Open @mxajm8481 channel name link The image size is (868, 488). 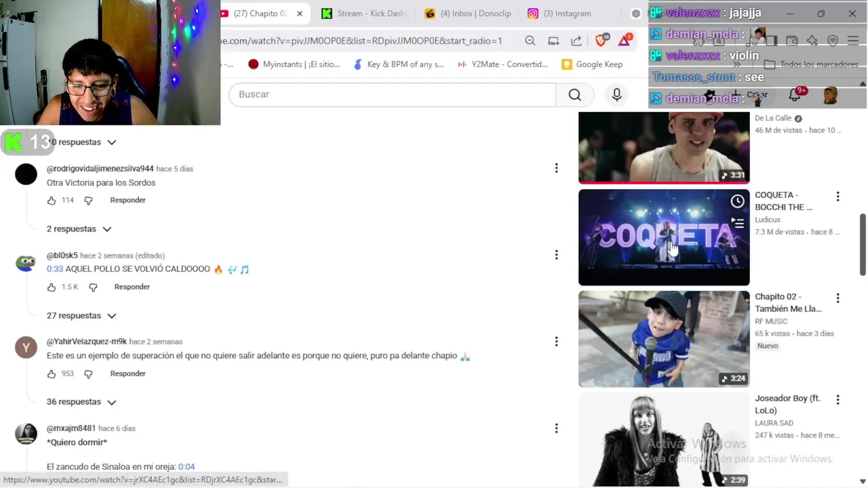click(71, 428)
